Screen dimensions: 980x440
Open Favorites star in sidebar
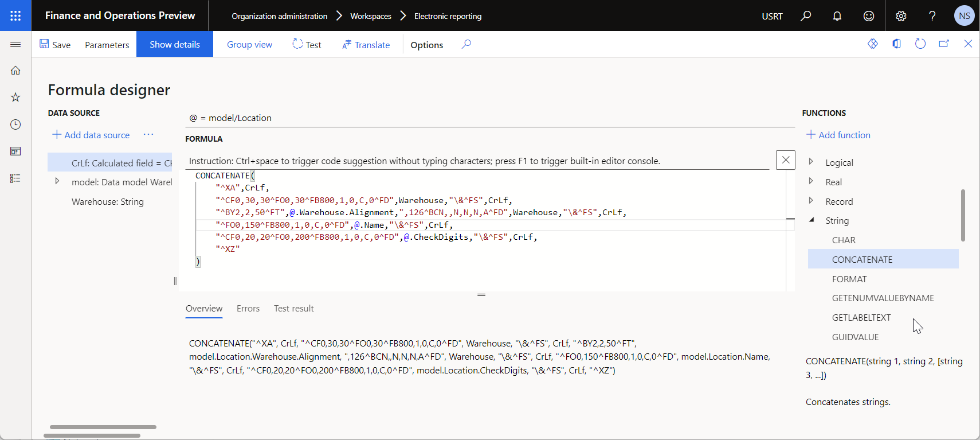[15, 98]
